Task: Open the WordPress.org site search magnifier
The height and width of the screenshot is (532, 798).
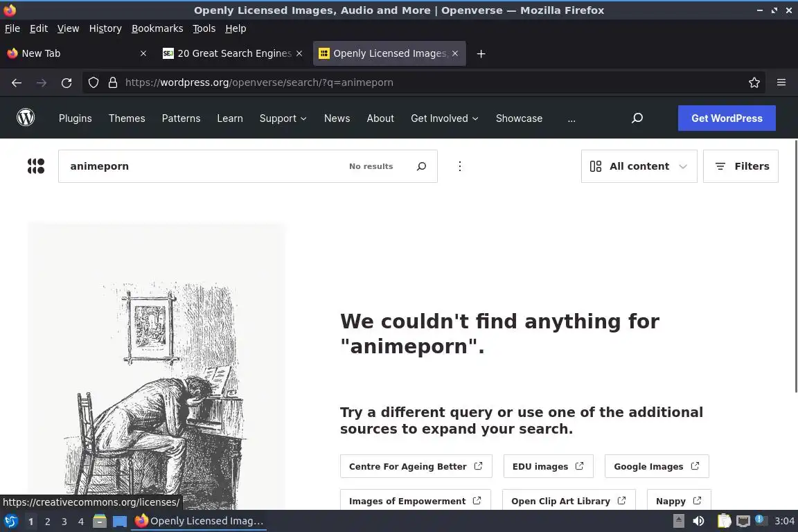Action: click(637, 118)
